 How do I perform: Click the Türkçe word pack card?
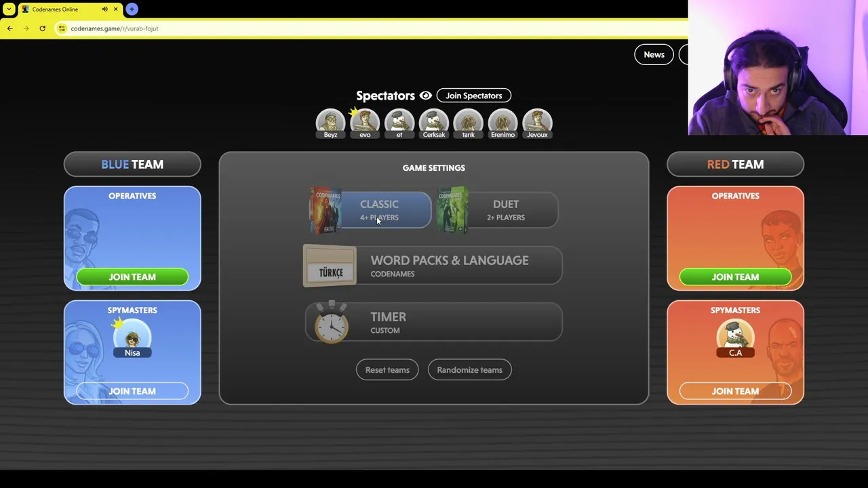[x=330, y=266]
